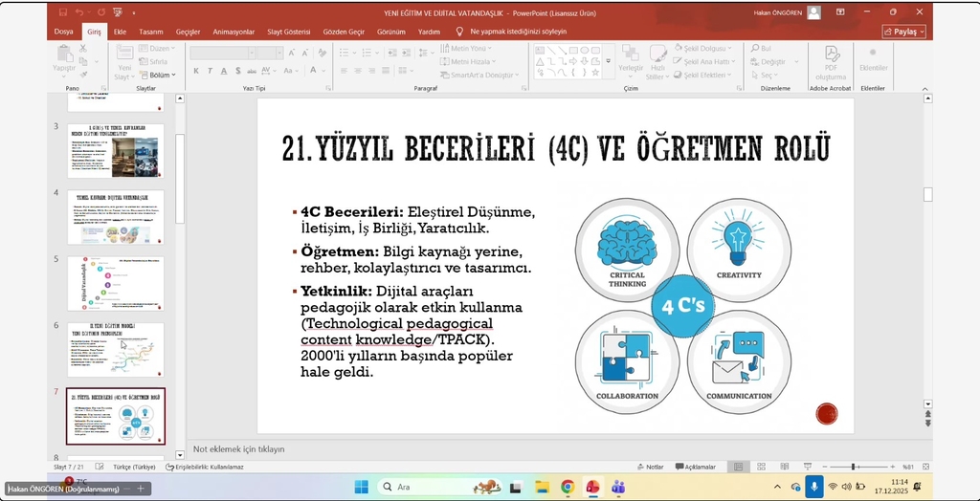Open the Paylaş share dropdown

[x=903, y=32]
